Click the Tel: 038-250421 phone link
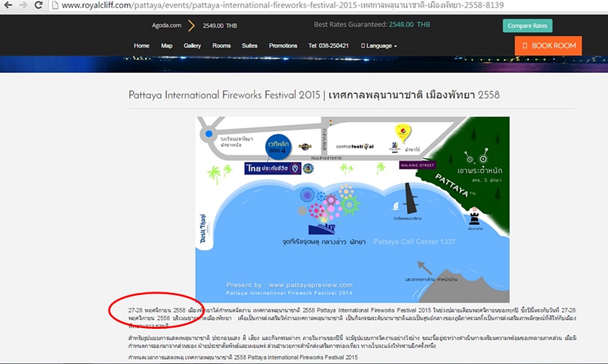Image resolution: width=608 pixels, height=364 pixels. point(328,46)
